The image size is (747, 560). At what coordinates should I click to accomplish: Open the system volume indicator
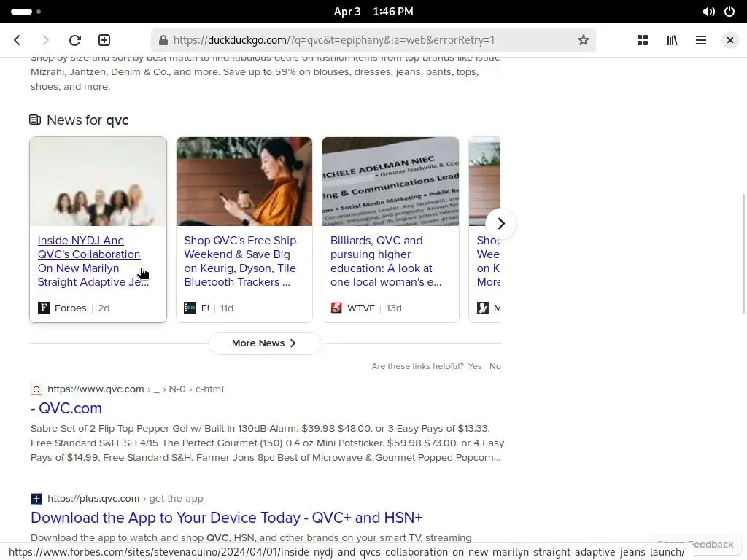(708, 12)
